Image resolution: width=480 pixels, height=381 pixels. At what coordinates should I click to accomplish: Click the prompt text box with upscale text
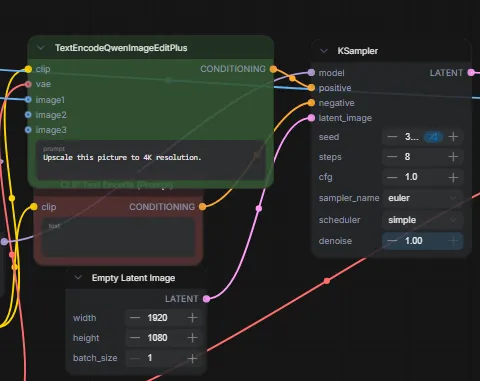tap(151, 160)
